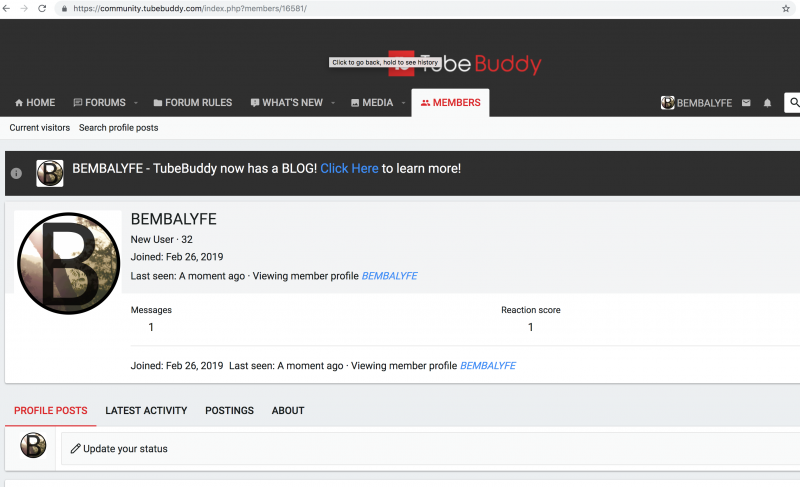
Task: Click the 'Click Here' blog link
Action: 349,169
